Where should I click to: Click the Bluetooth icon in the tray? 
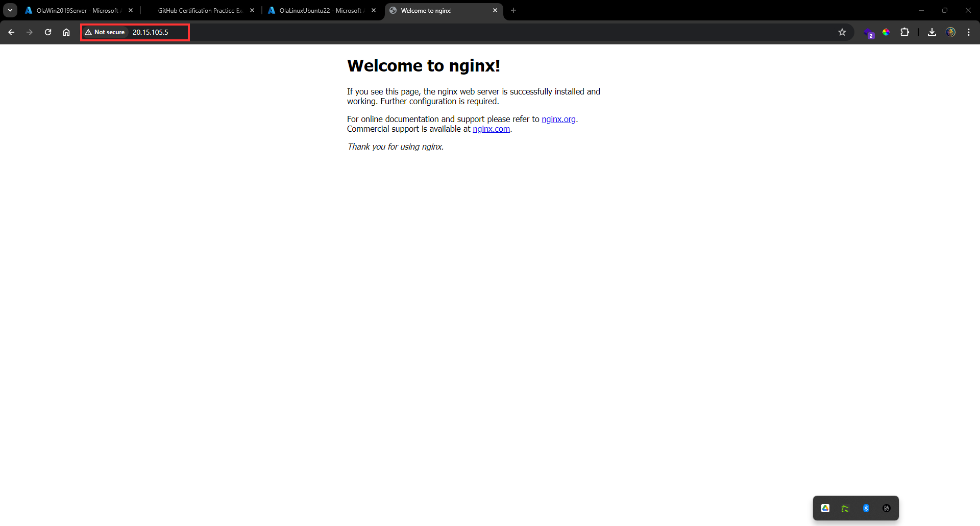(x=866, y=508)
